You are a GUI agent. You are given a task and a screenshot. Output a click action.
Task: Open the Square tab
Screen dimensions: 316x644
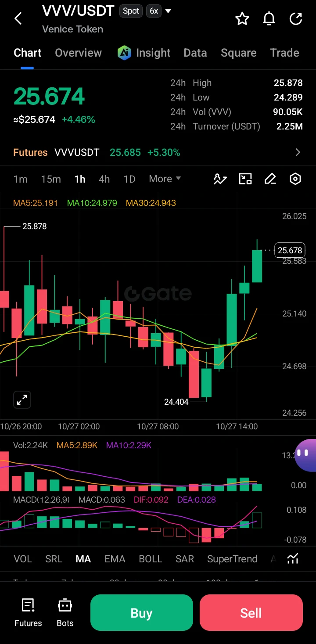point(239,53)
